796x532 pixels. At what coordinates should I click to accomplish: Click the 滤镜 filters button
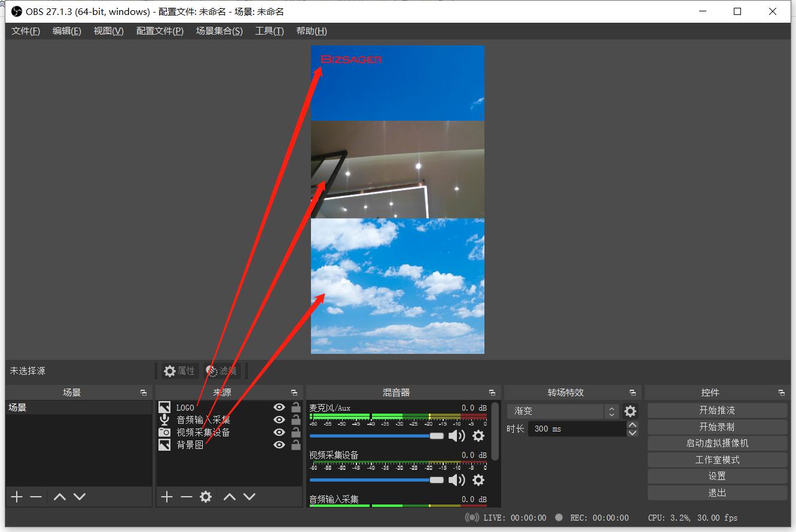coord(222,371)
